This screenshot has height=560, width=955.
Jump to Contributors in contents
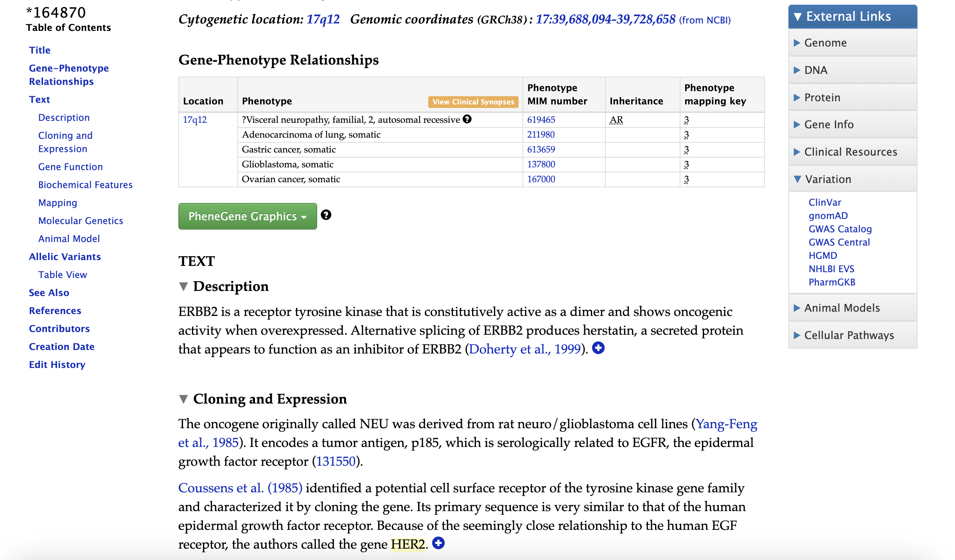[x=59, y=328]
